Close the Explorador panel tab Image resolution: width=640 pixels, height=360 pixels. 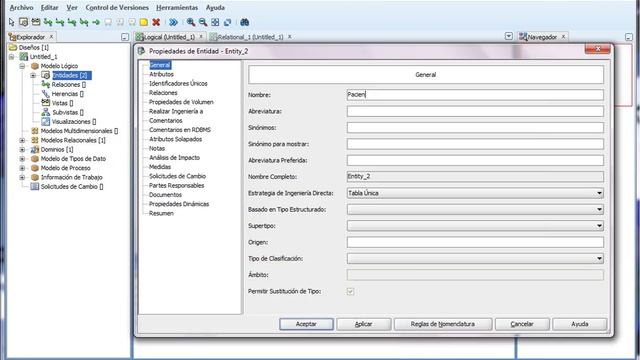pos(51,37)
